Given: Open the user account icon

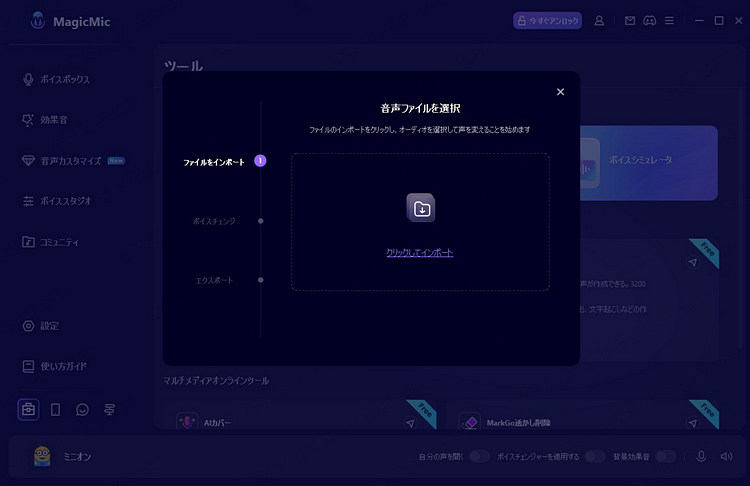Looking at the screenshot, I should click(x=599, y=21).
